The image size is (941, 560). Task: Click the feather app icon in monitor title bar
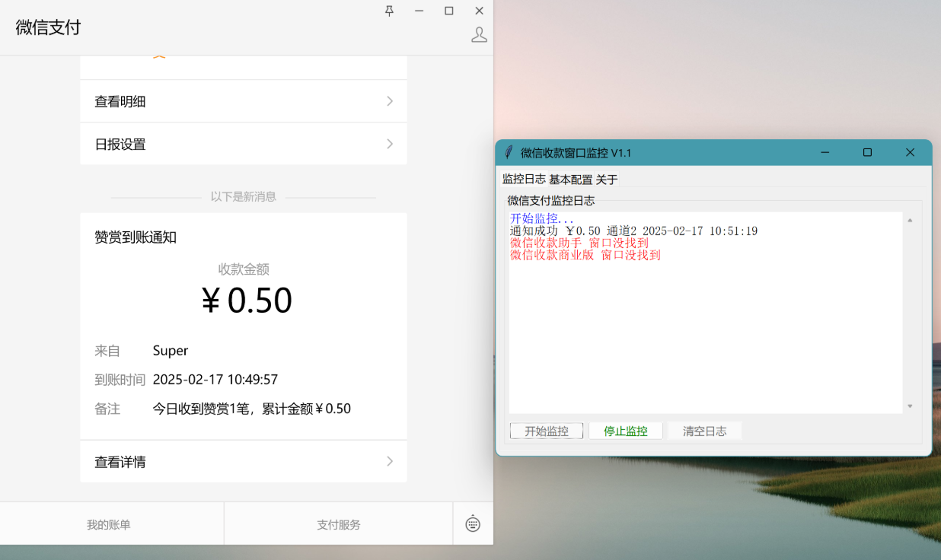click(x=509, y=153)
